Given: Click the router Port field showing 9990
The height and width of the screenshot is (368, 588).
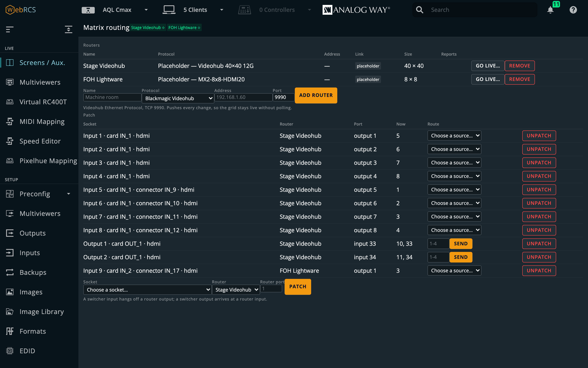Looking at the screenshot, I should point(284,97).
